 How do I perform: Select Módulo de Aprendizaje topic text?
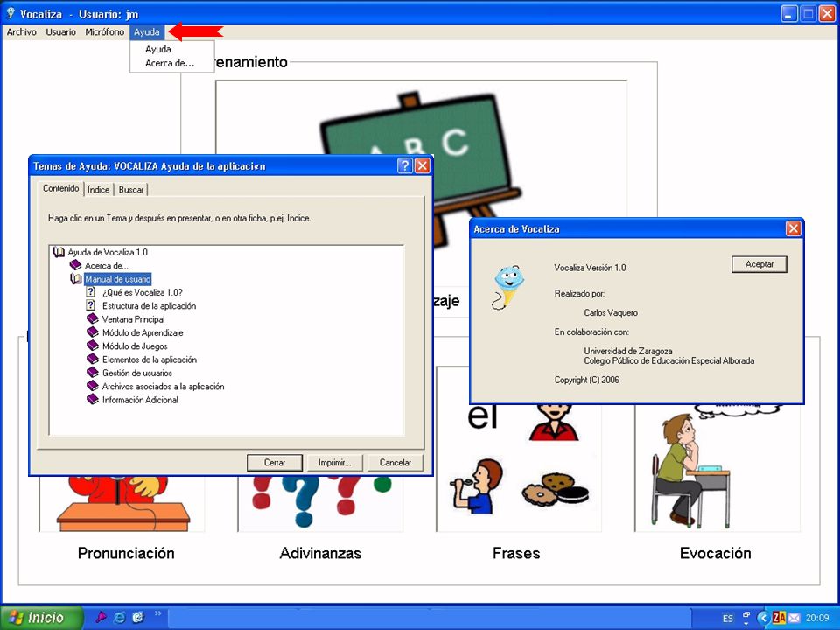click(143, 332)
